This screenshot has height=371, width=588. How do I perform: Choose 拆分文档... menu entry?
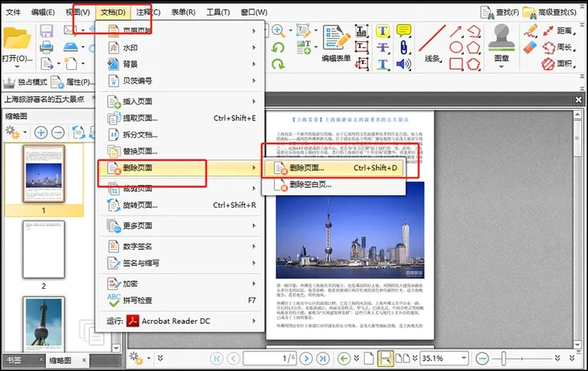pos(182,134)
